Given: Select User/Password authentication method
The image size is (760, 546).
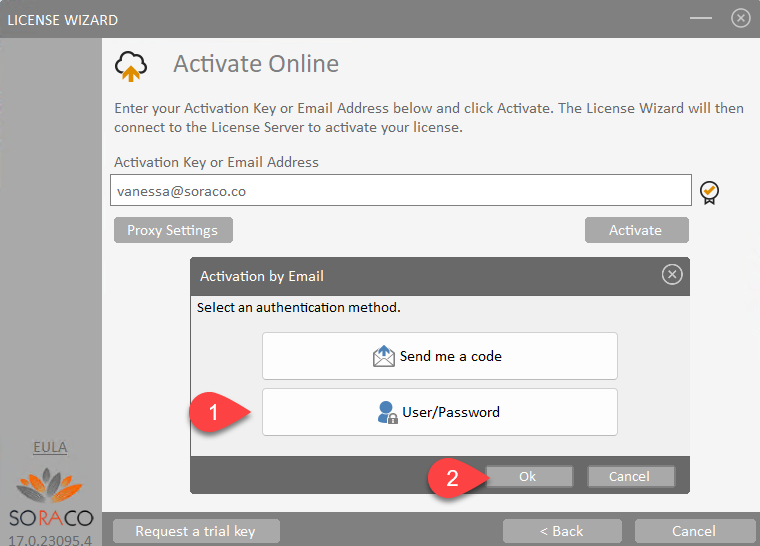Looking at the screenshot, I should click(440, 412).
